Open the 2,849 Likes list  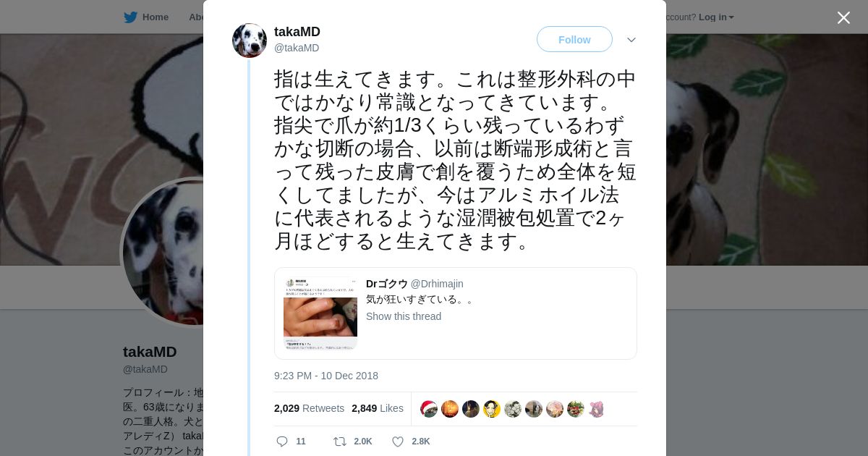pyautogui.click(x=378, y=408)
